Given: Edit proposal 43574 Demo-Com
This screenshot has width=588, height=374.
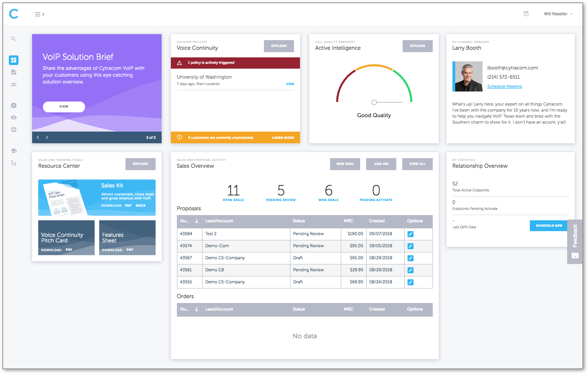Looking at the screenshot, I should tap(410, 246).
